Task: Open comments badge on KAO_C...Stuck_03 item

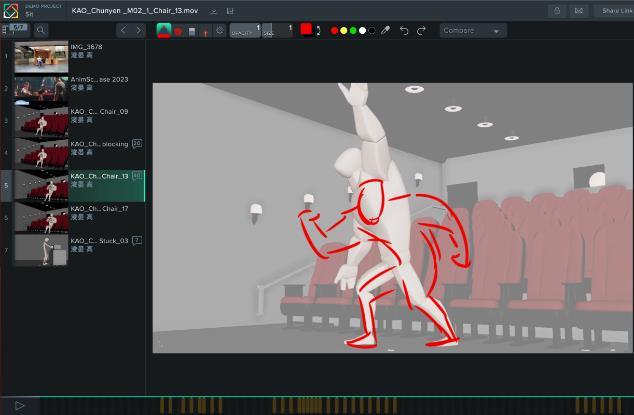Action: tap(137, 240)
